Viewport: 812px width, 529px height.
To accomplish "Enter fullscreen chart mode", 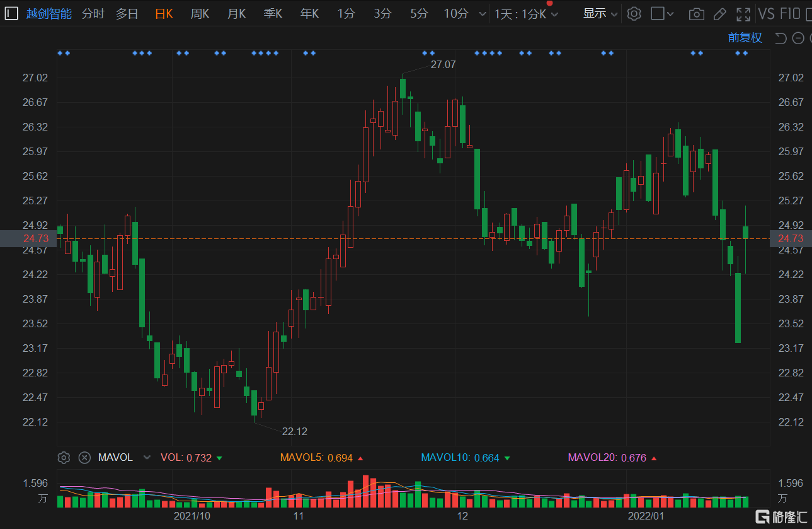I will click(743, 14).
